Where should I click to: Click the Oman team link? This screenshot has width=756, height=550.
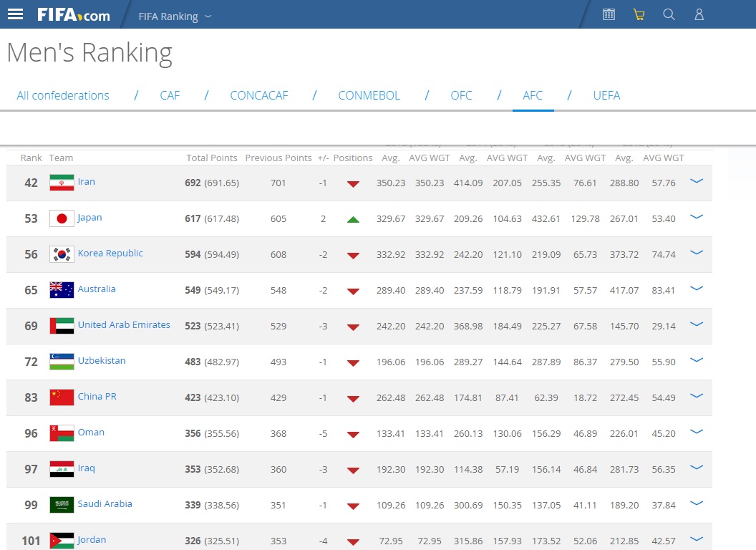pos(91,433)
